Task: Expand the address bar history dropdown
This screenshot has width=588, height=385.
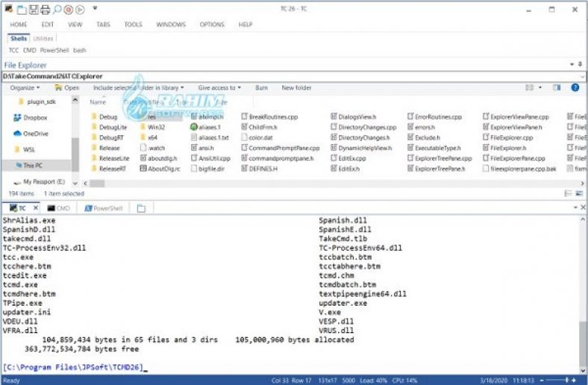Action: tap(582, 76)
